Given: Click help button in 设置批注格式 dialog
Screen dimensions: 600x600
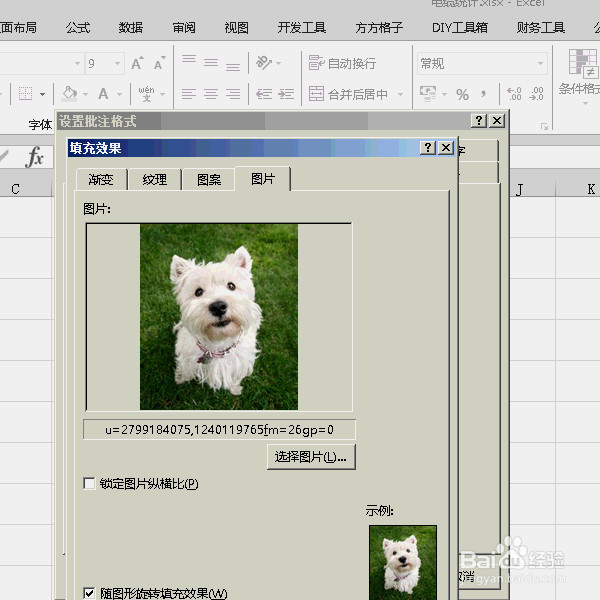Looking at the screenshot, I should [x=479, y=121].
